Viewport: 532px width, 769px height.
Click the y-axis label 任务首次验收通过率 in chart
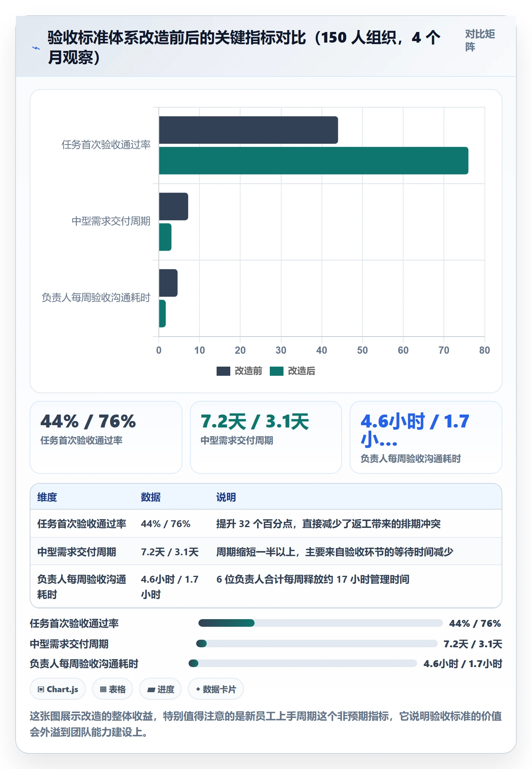click(106, 145)
